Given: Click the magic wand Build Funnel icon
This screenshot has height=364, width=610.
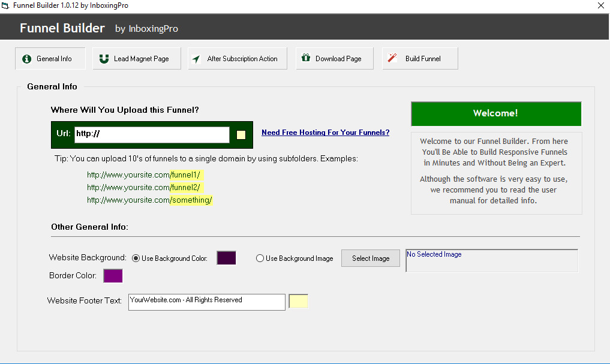Looking at the screenshot, I should pyautogui.click(x=392, y=58).
